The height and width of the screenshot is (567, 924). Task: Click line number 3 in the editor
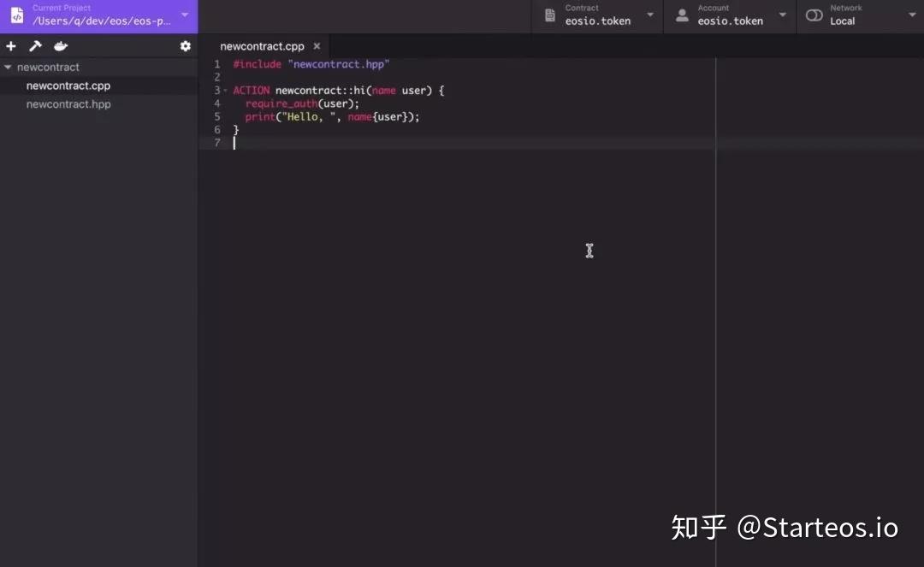point(216,90)
